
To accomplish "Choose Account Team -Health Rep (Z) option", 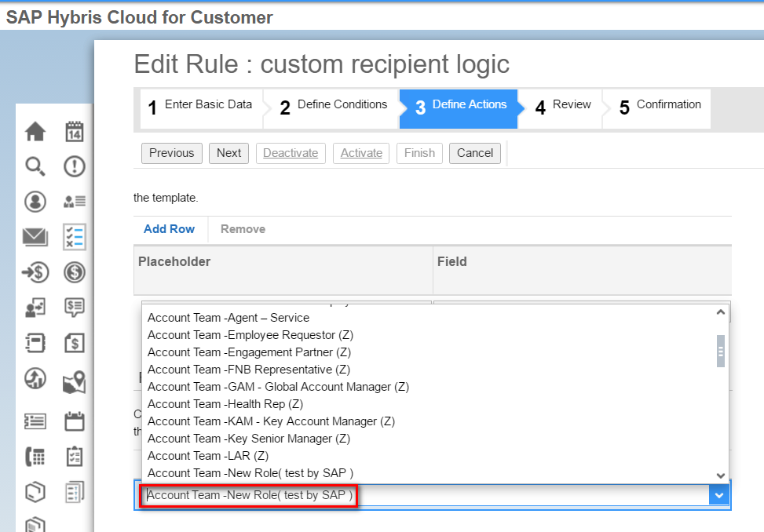I will tap(225, 404).
